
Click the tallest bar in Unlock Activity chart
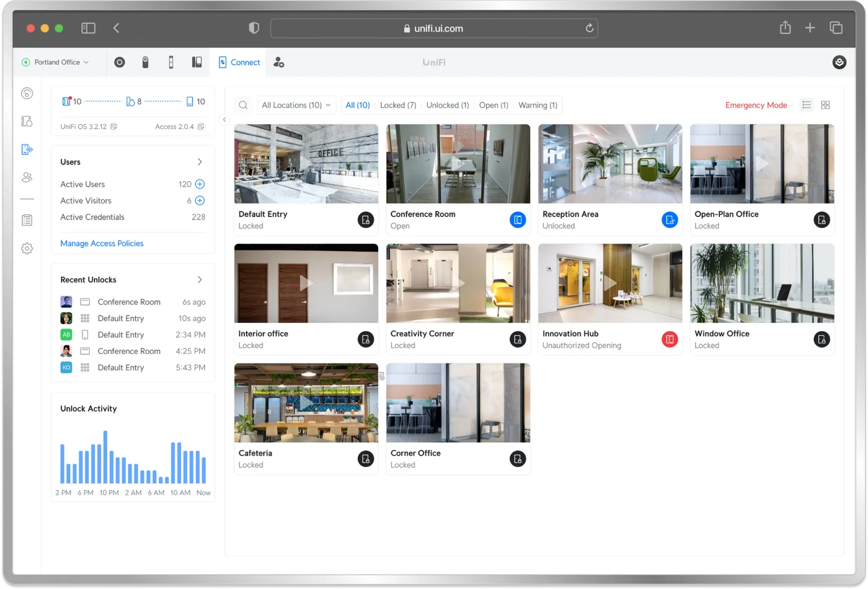click(x=105, y=457)
